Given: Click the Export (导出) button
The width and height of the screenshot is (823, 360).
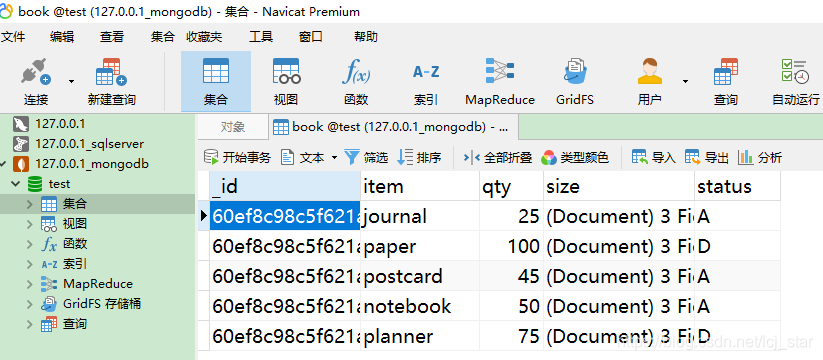Looking at the screenshot, I should click(707, 157).
